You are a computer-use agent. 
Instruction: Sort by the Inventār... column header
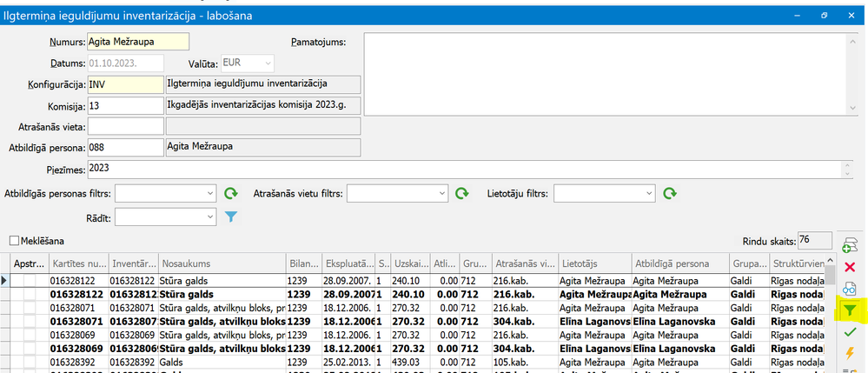tap(133, 263)
